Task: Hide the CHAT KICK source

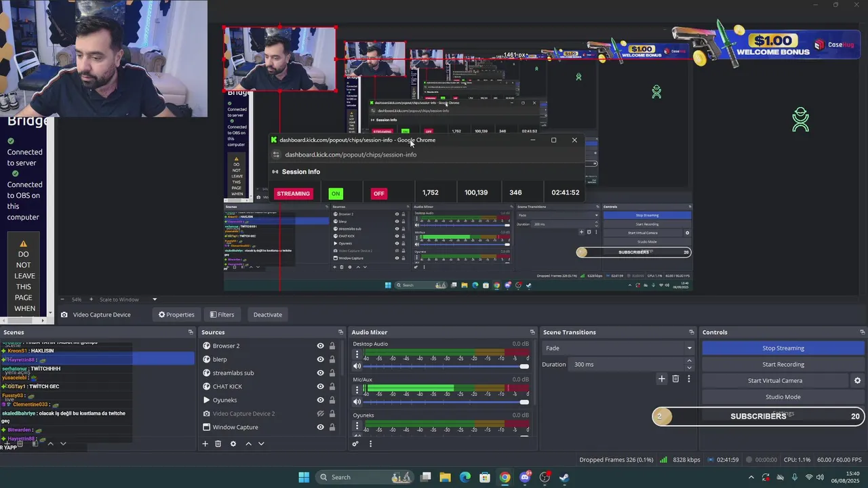Action: click(x=320, y=386)
